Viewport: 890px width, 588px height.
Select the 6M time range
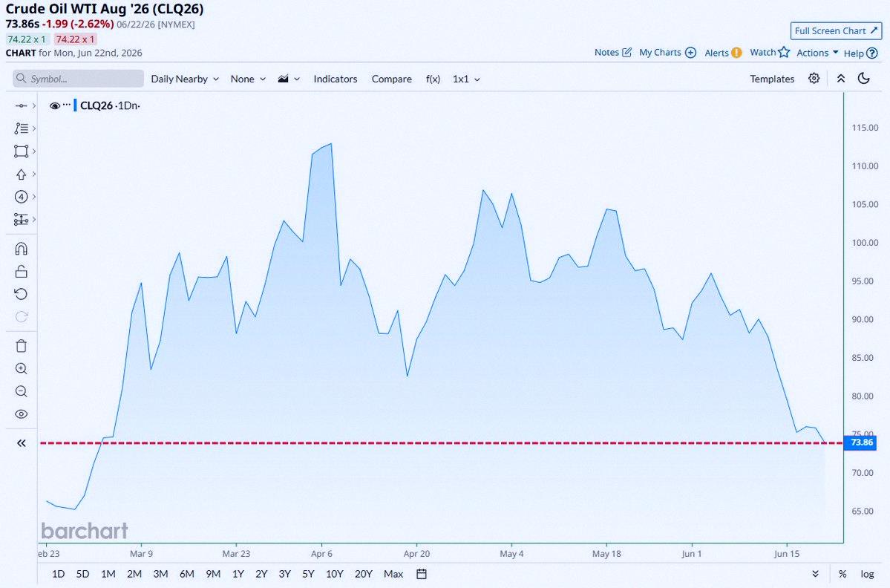click(x=186, y=574)
